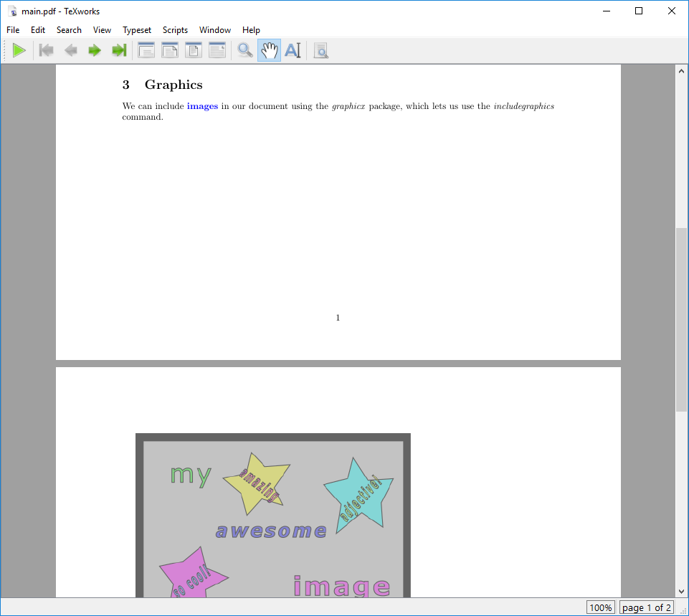The image size is (689, 616).
Task: Toggle the hand scroll tool
Action: coord(268,50)
